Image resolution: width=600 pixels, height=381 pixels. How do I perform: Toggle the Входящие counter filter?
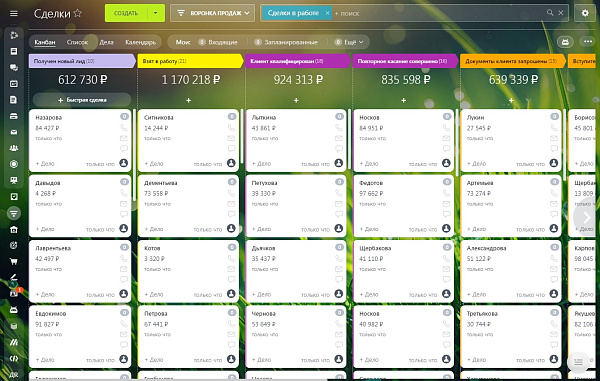click(x=218, y=42)
